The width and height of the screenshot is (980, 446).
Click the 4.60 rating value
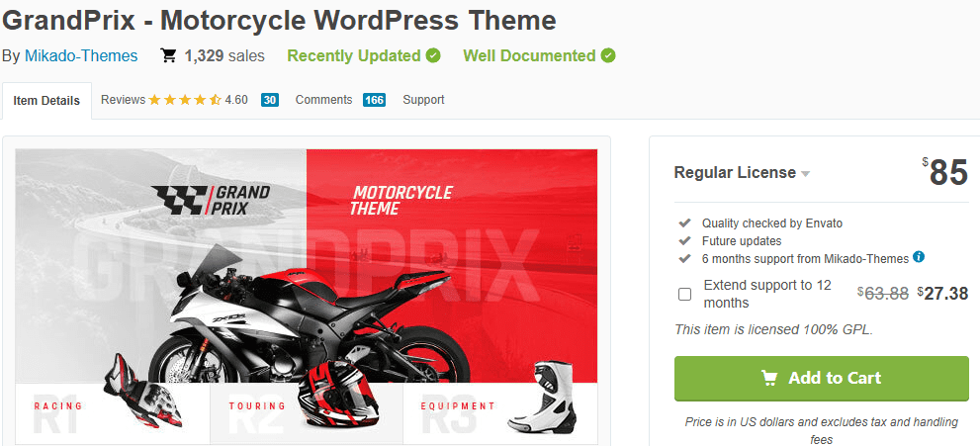pyautogui.click(x=236, y=100)
